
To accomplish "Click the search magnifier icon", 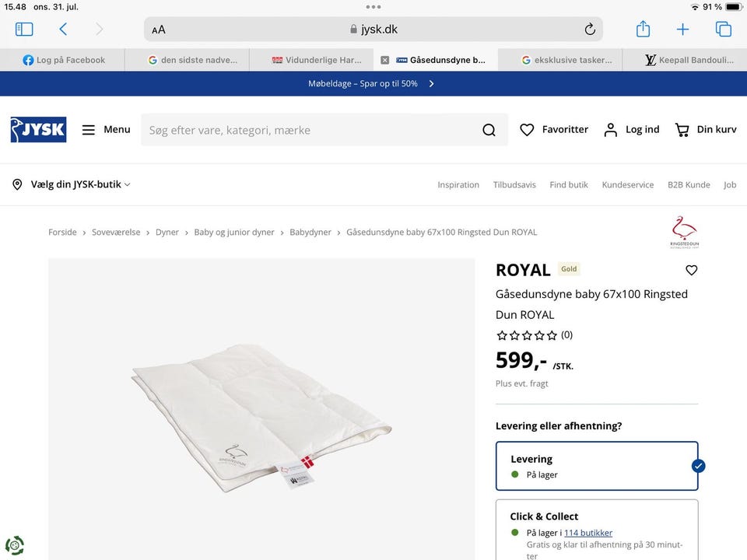I will 489,130.
